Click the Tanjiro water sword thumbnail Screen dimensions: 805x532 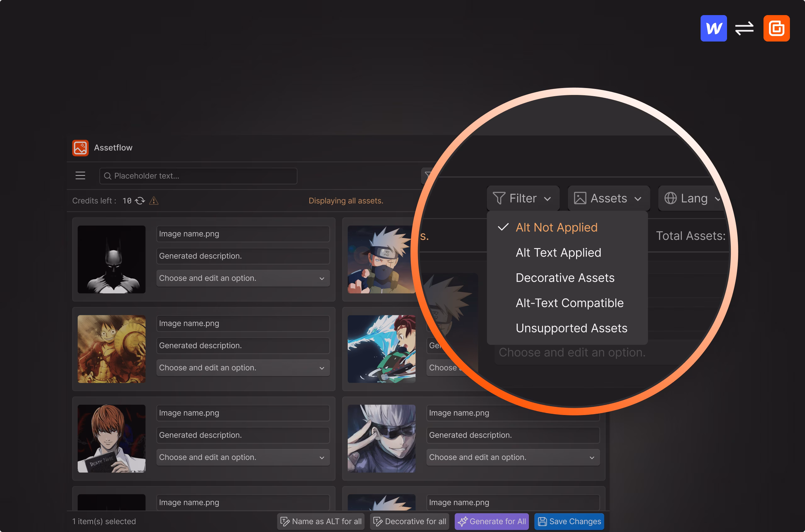pyautogui.click(x=381, y=349)
